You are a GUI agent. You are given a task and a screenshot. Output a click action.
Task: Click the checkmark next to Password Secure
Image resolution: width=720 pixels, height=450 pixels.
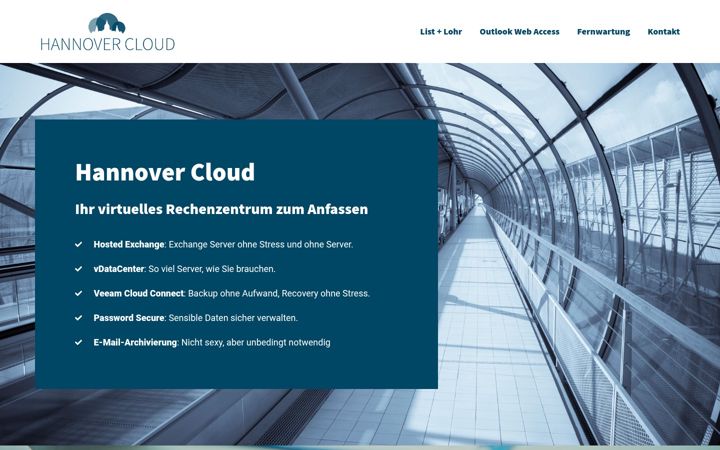coord(79,318)
